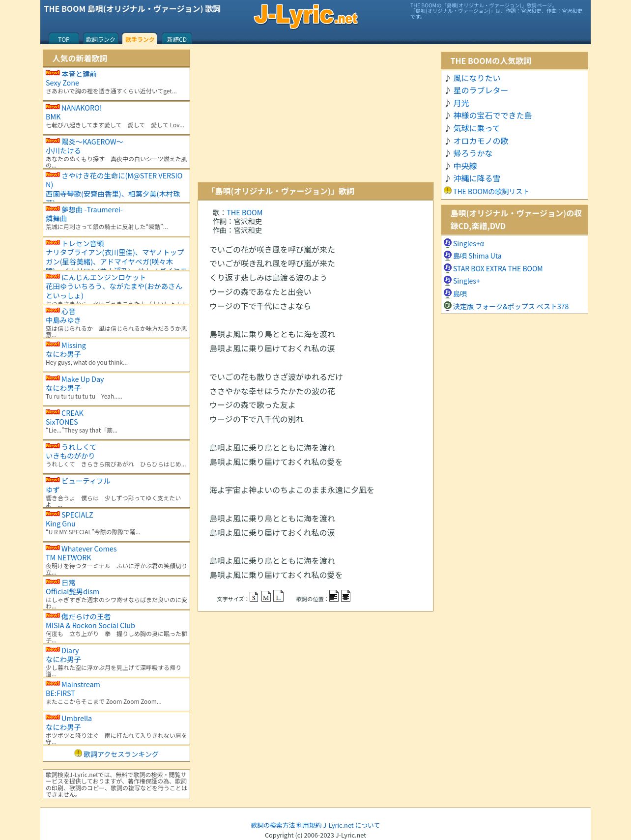Set lyrics font size to small (S)
631x840 pixels.
coord(254,597)
